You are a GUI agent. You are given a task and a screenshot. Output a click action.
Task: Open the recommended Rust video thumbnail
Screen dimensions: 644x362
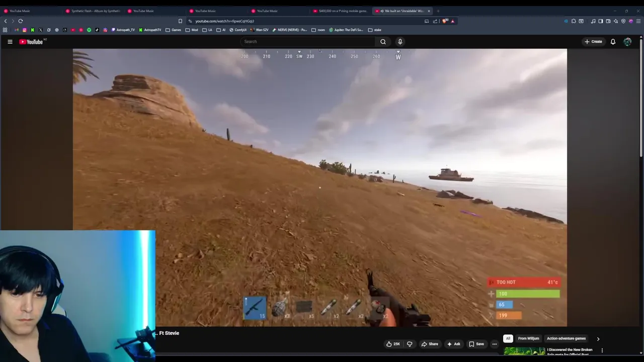pos(524,351)
